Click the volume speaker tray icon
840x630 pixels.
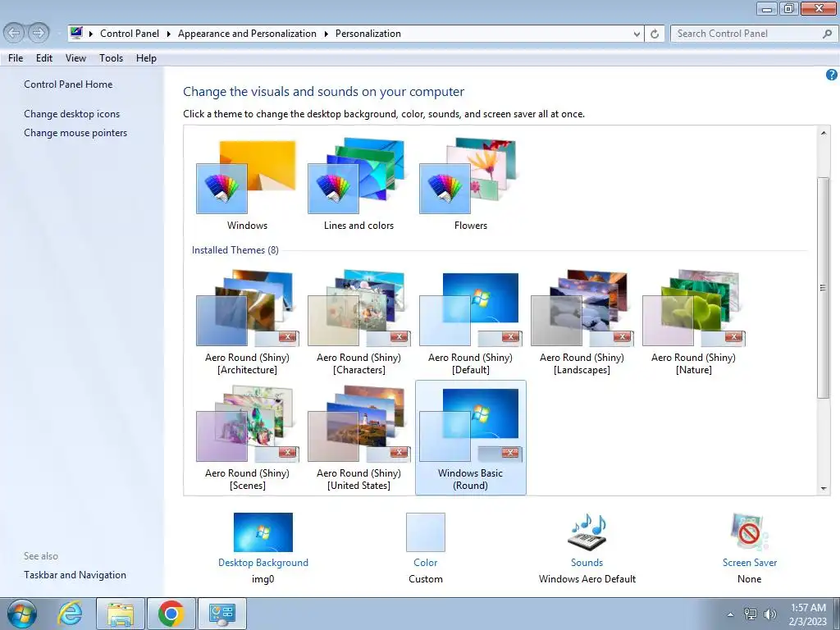tap(769, 614)
